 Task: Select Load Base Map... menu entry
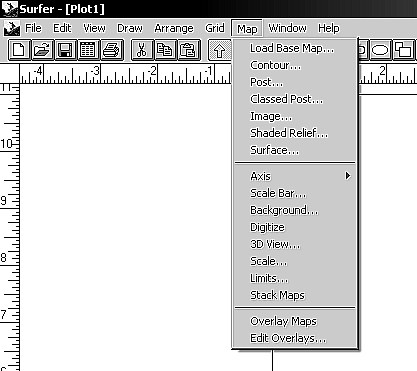[x=292, y=48]
